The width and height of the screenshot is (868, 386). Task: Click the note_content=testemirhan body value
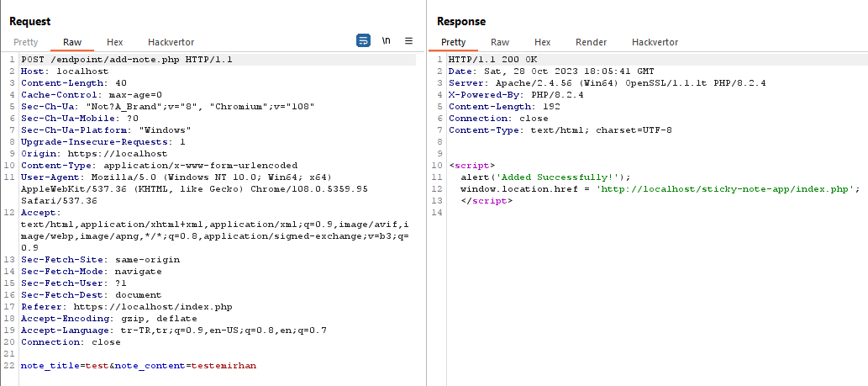click(x=224, y=366)
